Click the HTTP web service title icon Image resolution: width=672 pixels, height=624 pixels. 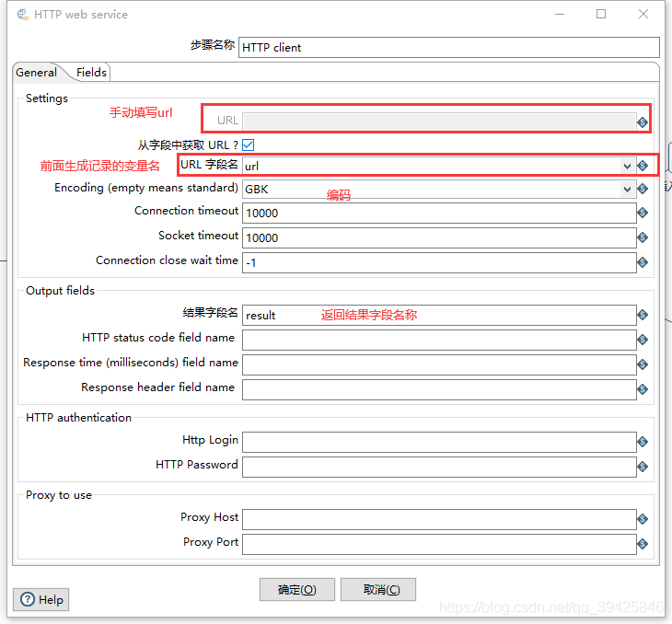pyautogui.click(x=23, y=15)
